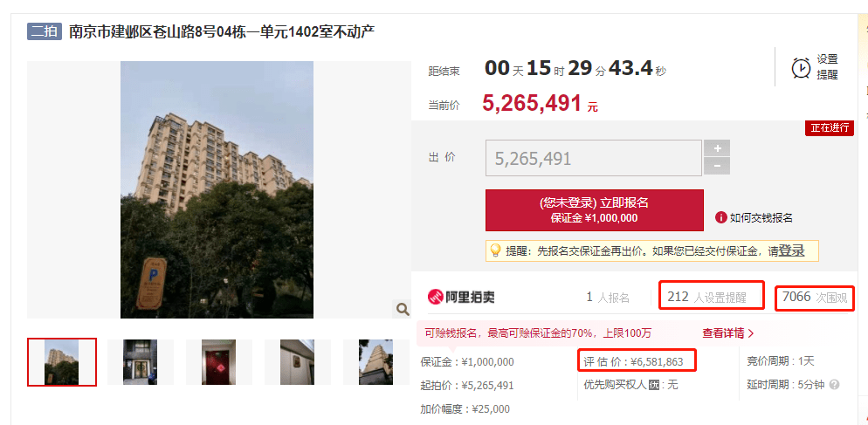Click the bid price input field

594,158
